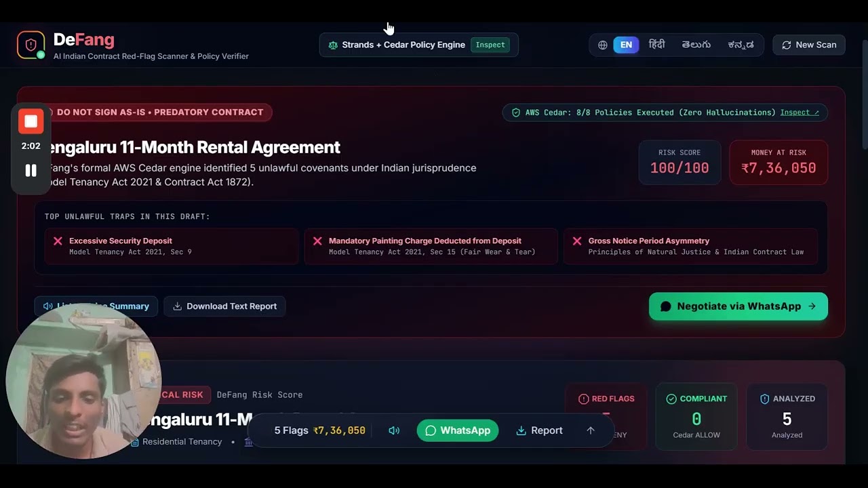Click the DeFang Risk Score label
This screenshot has height=488, width=868.
click(x=260, y=394)
